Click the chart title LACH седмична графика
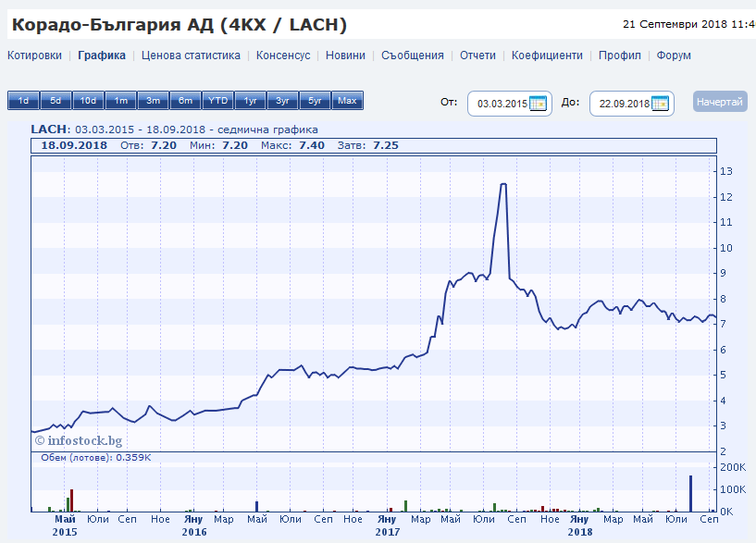The height and width of the screenshot is (543, 756). [x=175, y=130]
